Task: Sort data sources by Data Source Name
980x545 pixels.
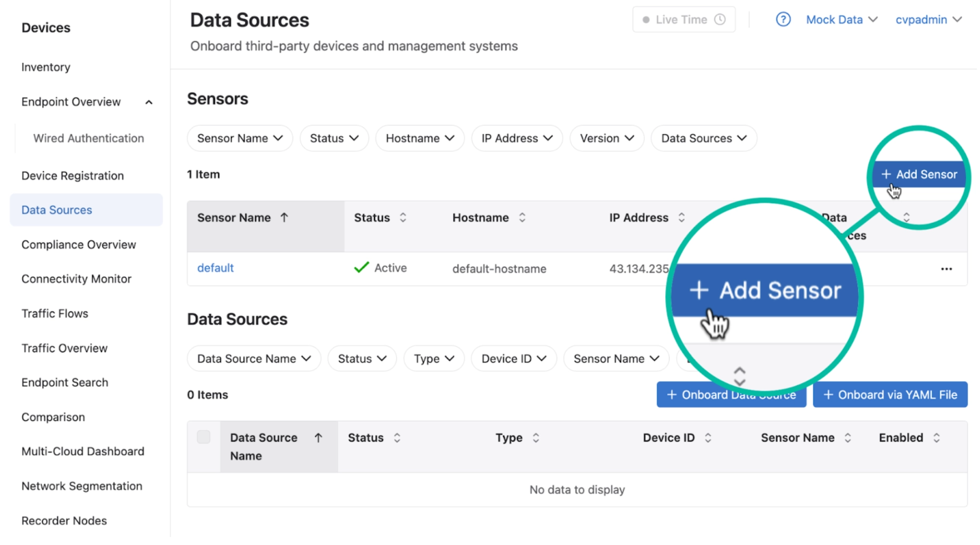Action: (318, 438)
